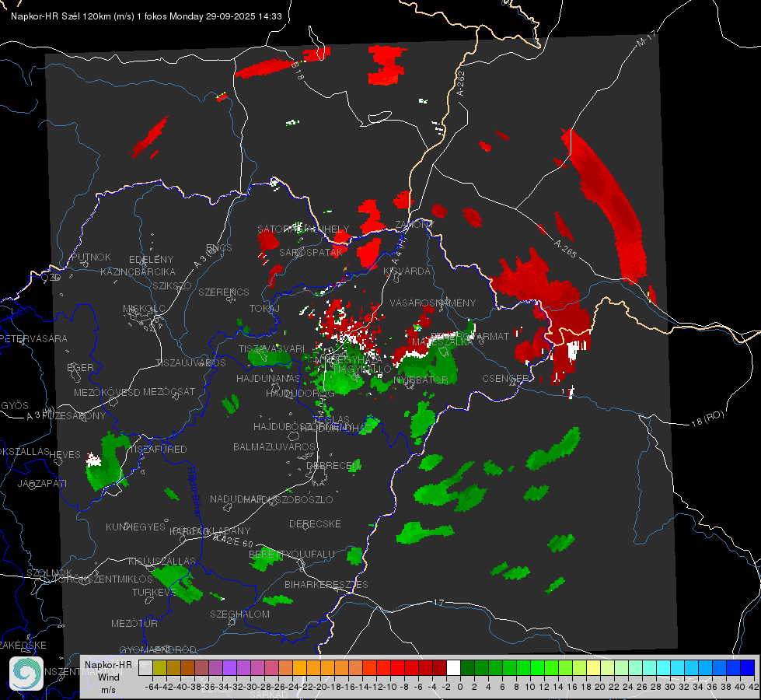
Task: Click the BALMAZÚJVÁROS label
Action: [274, 446]
